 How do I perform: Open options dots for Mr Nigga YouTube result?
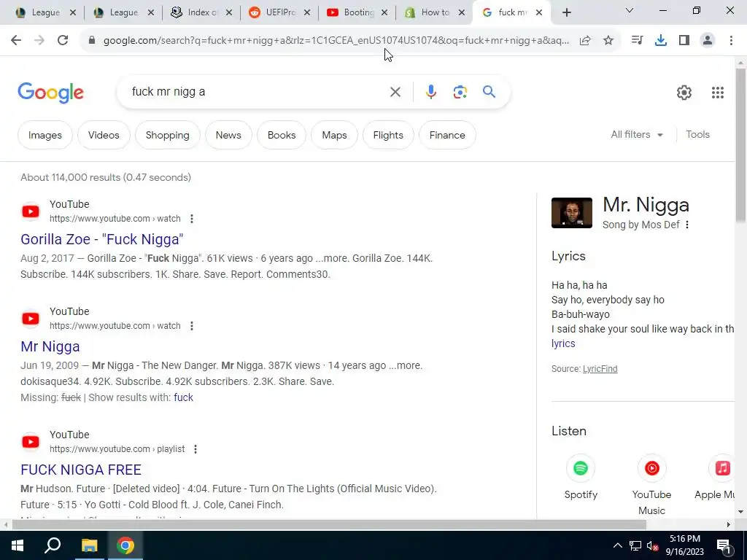click(192, 326)
